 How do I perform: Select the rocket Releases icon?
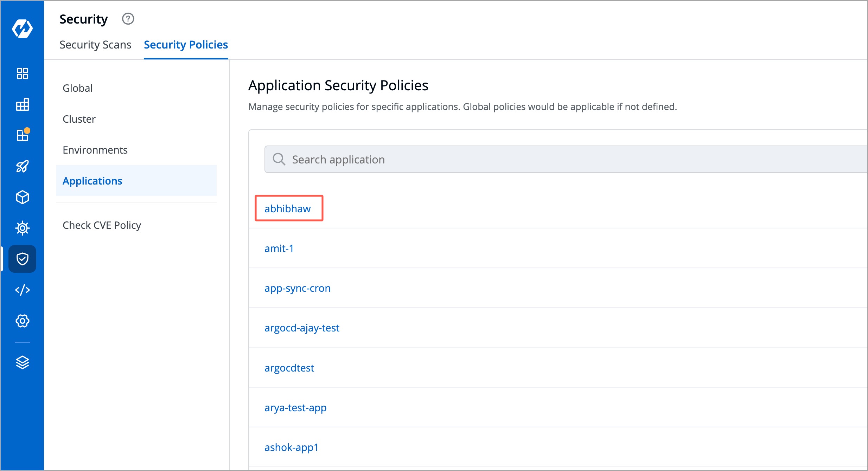pyautogui.click(x=22, y=167)
